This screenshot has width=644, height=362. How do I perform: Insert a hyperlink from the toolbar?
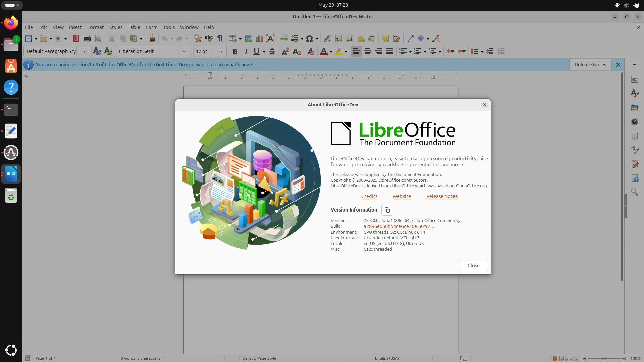point(327,38)
